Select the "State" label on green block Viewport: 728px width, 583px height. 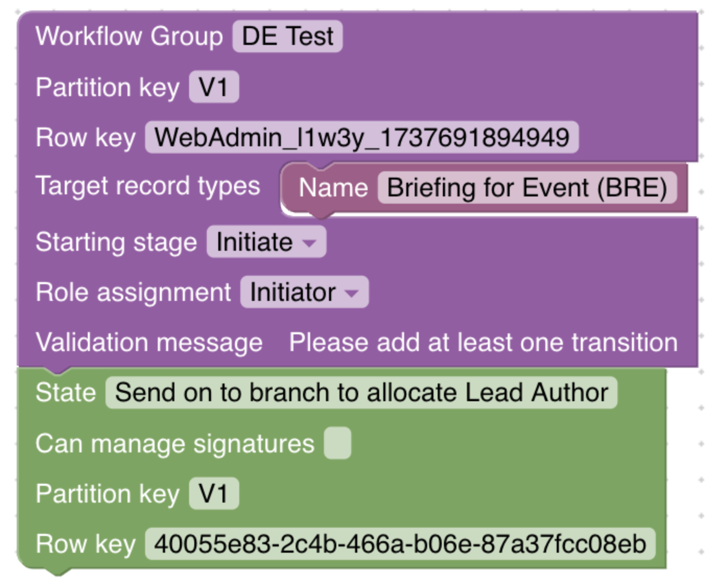(66, 393)
